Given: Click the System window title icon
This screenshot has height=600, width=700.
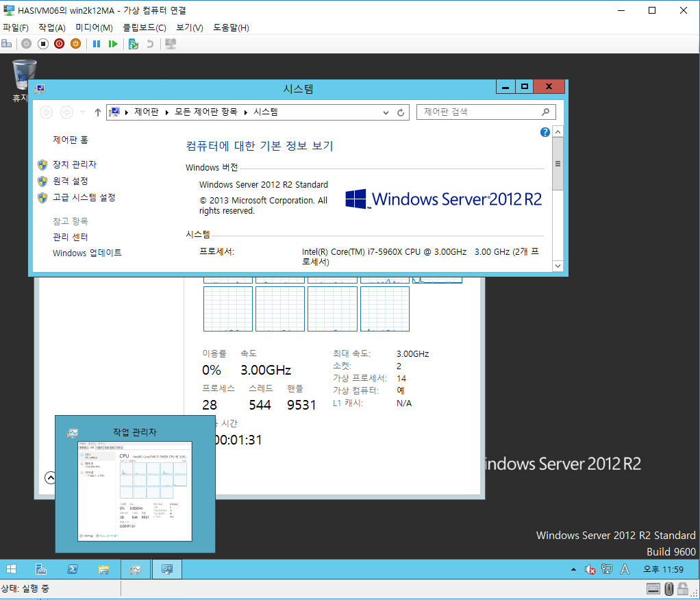Looking at the screenshot, I should pos(40,89).
